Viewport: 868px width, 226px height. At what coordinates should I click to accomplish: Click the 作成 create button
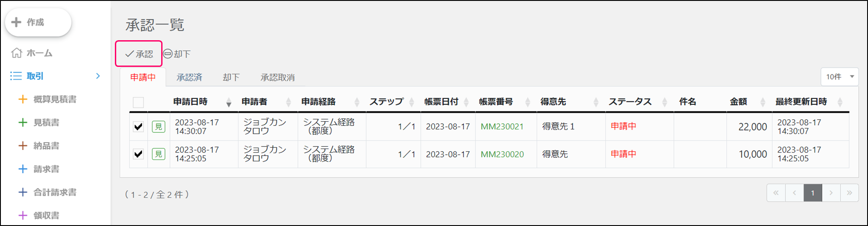coord(38,22)
